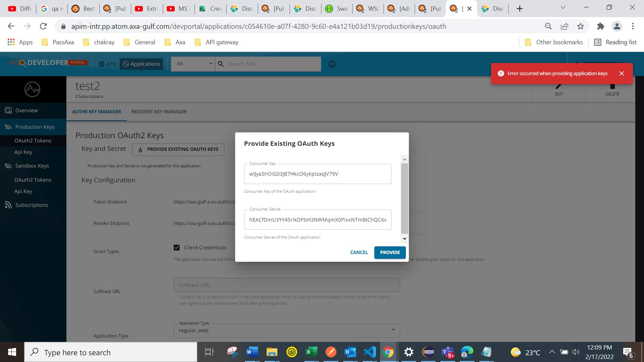
Task: Open the Applications section in top navigation
Action: (x=141, y=64)
